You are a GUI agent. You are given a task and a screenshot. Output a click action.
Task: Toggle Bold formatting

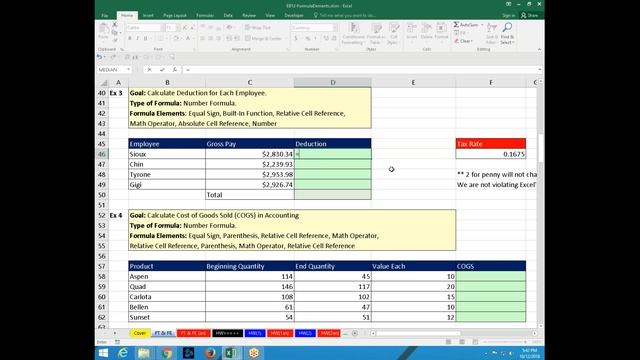tap(129, 38)
